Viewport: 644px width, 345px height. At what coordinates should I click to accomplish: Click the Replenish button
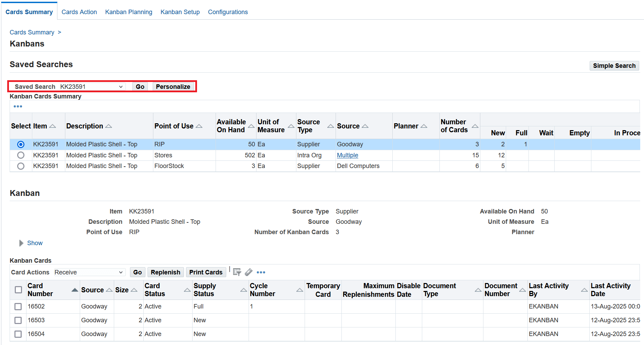165,272
